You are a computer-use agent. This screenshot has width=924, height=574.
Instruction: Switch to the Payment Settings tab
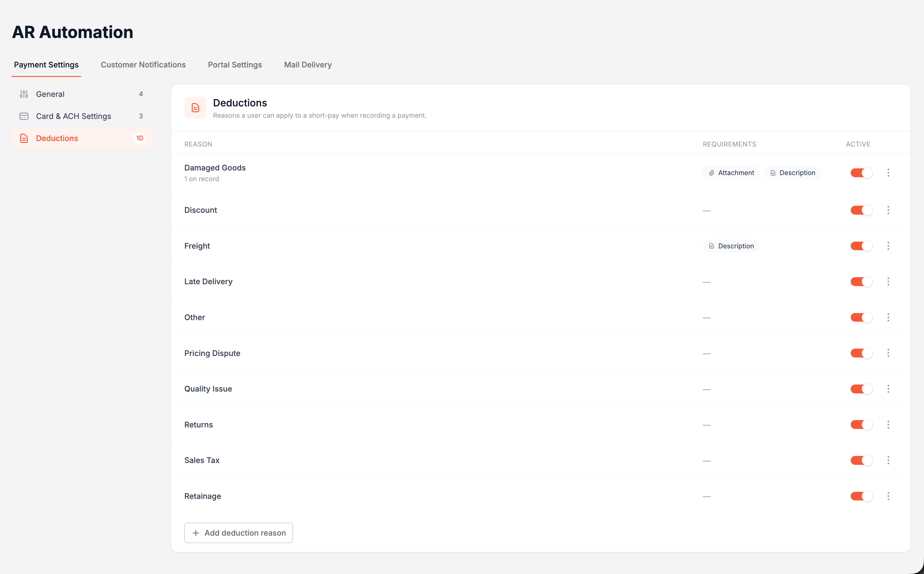coord(46,64)
